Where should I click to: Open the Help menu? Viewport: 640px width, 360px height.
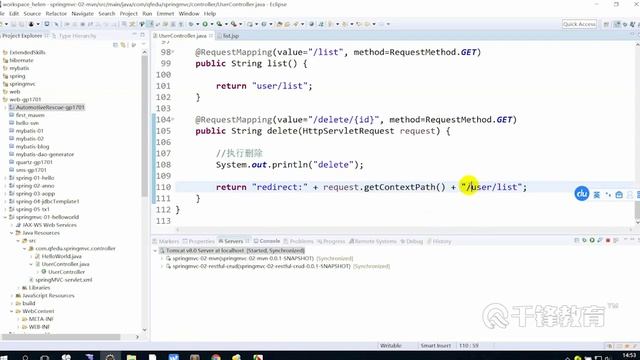(x=210, y=13)
